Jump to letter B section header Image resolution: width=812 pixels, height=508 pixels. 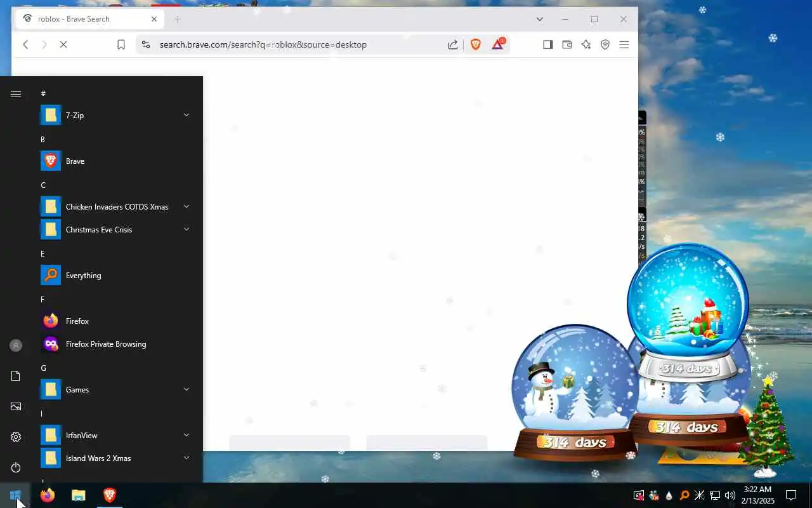pos(43,139)
